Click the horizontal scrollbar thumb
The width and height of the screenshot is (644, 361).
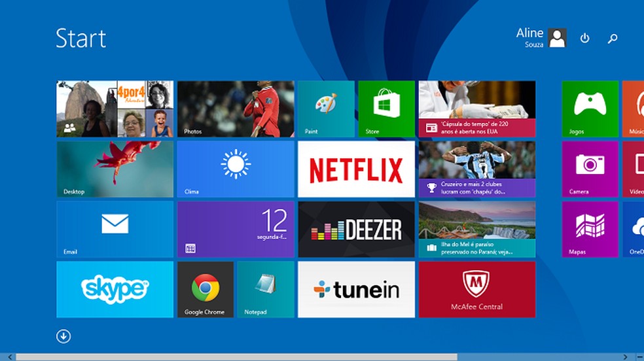click(x=236, y=357)
